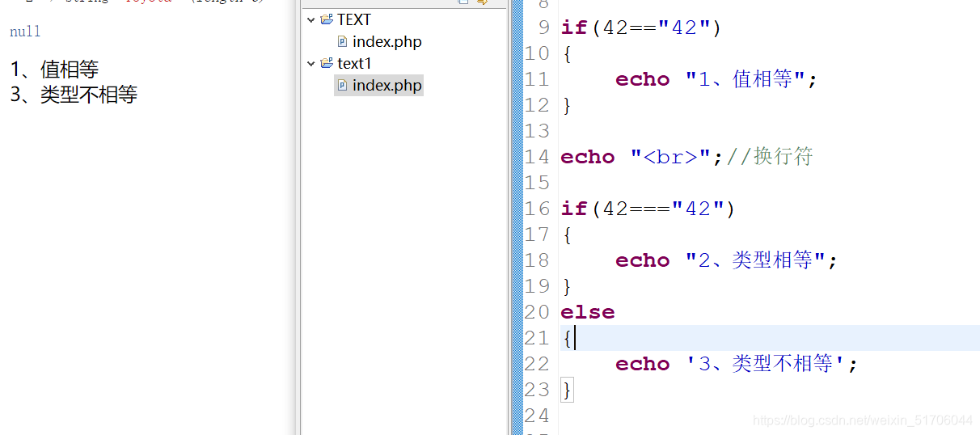Select index.php label under text1 project
Image resolution: width=980 pixels, height=435 pixels.
387,85
